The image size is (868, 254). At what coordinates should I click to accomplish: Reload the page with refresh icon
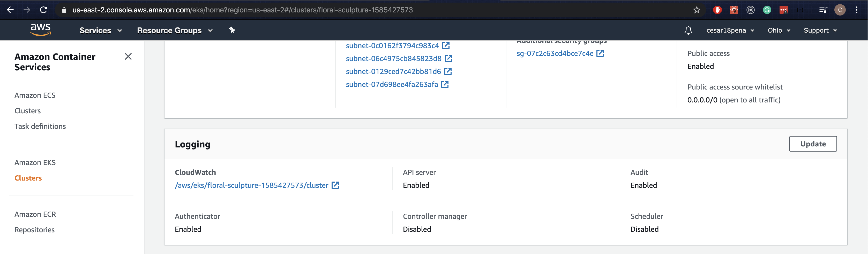pyautogui.click(x=43, y=10)
